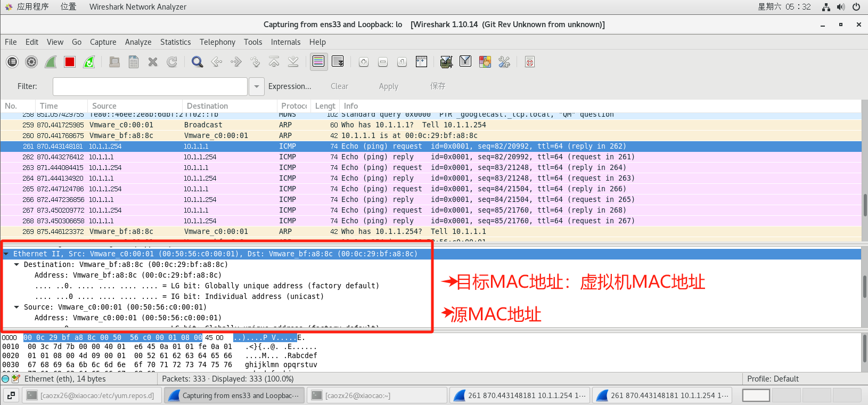Screen dimensions: 868x405
Task: Open coloring rules editor icon
Action: click(x=485, y=62)
